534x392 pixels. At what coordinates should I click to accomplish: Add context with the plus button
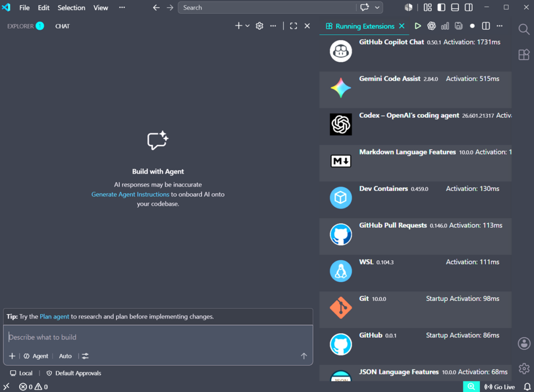(x=12, y=356)
